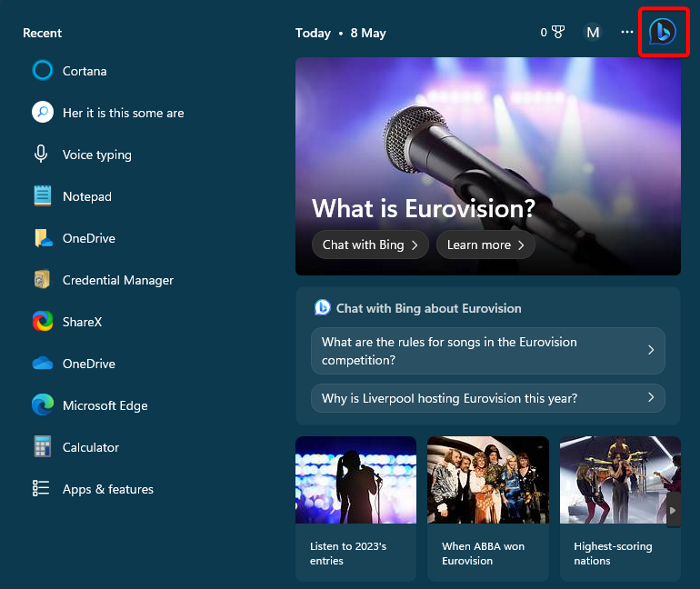
Task: Expand Eurovision song rules question
Action: pyautogui.click(x=488, y=351)
